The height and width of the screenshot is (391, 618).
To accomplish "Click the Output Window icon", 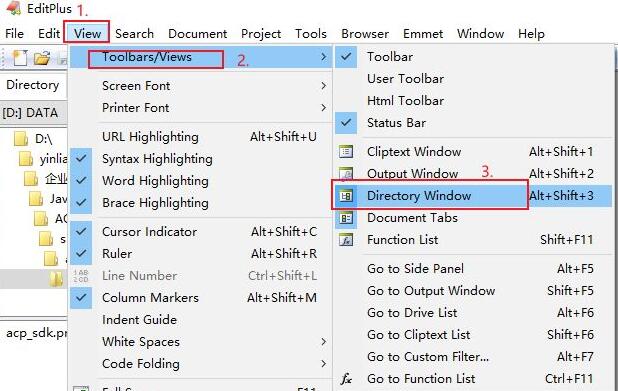I will click(x=346, y=173).
